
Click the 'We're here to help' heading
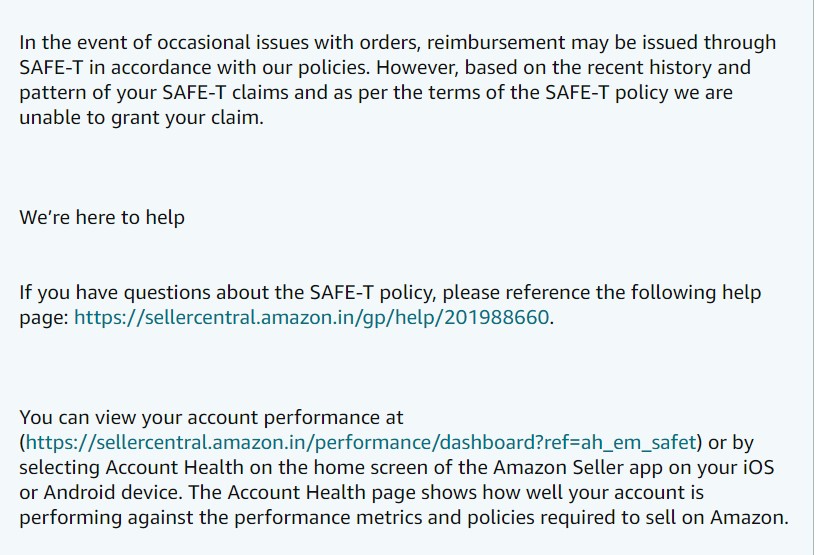click(x=102, y=217)
